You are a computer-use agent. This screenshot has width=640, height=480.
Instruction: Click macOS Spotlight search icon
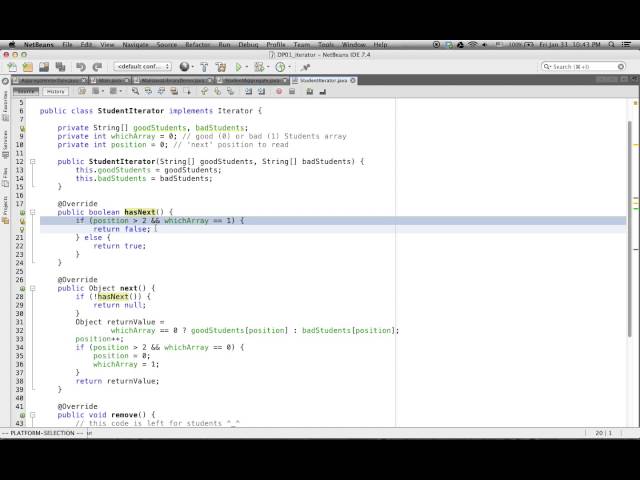pyautogui.click(x=611, y=44)
